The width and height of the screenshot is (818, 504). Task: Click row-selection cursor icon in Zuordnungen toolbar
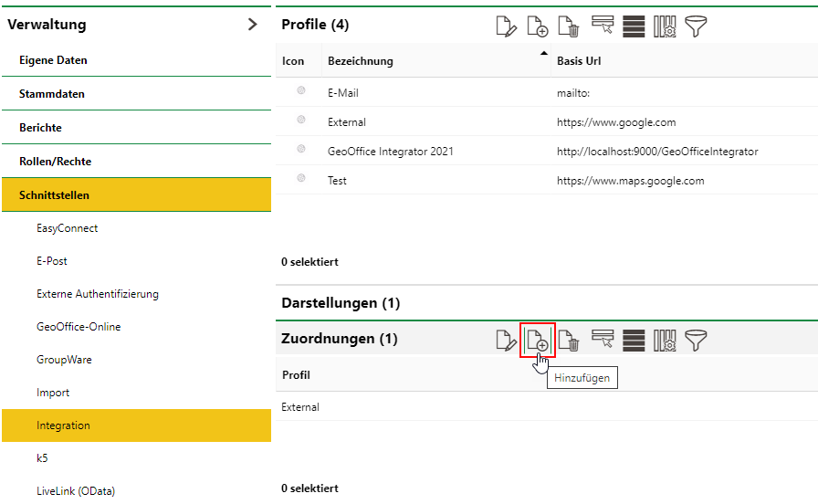602,341
